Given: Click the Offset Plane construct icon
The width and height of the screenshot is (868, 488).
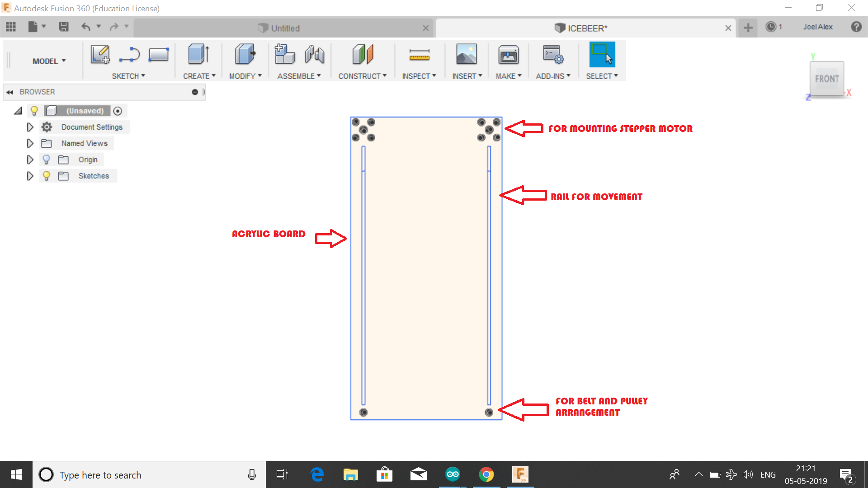Looking at the screenshot, I should tap(362, 55).
